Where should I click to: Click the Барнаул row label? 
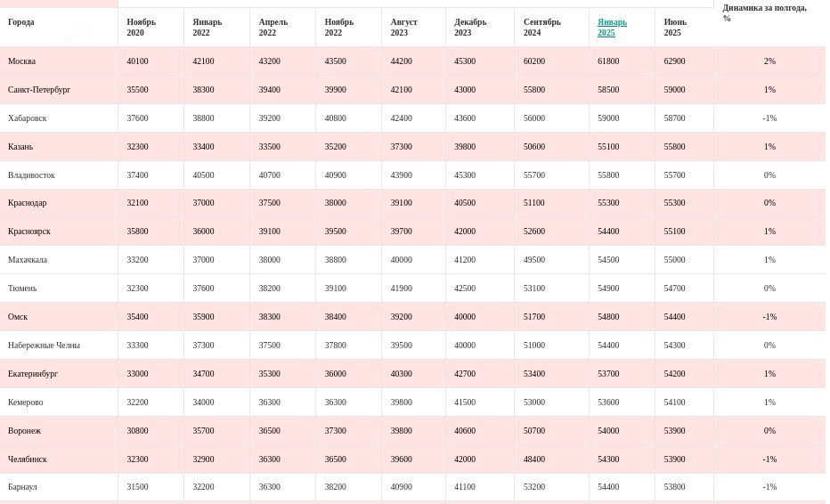[x=22, y=487]
